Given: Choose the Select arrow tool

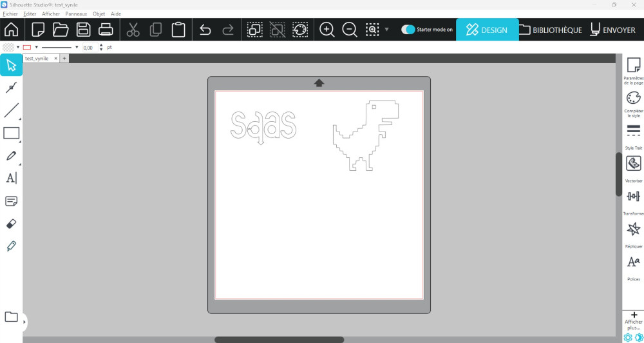Looking at the screenshot, I should (11, 65).
